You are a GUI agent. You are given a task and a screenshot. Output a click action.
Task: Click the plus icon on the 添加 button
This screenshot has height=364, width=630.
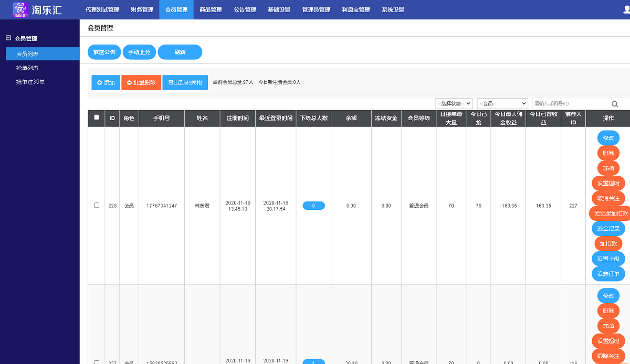99,82
